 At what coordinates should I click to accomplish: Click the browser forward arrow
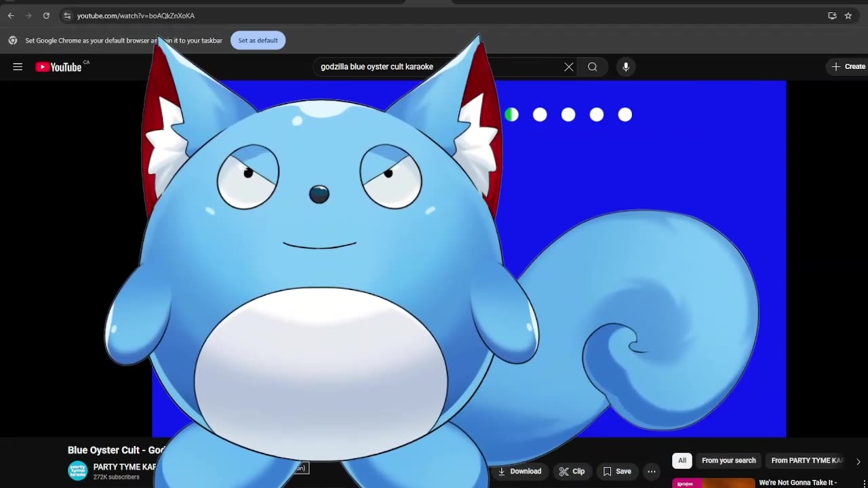(28, 16)
